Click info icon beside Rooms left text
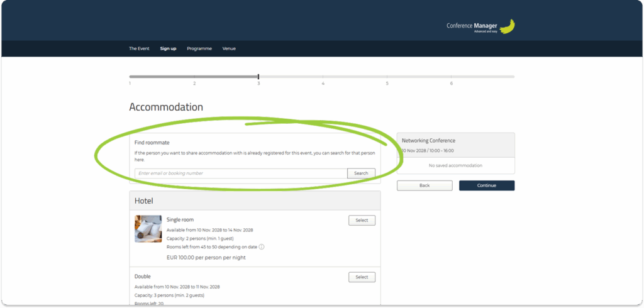 pos(262,247)
